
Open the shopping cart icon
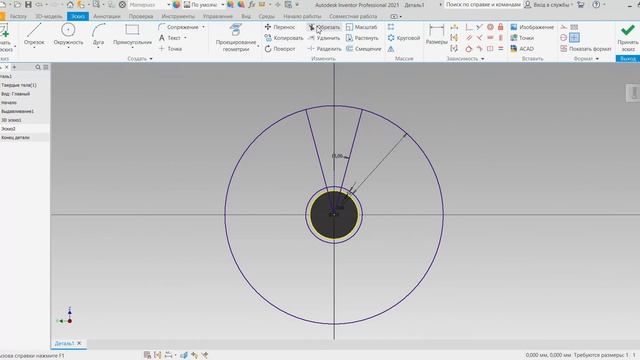pos(580,5)
